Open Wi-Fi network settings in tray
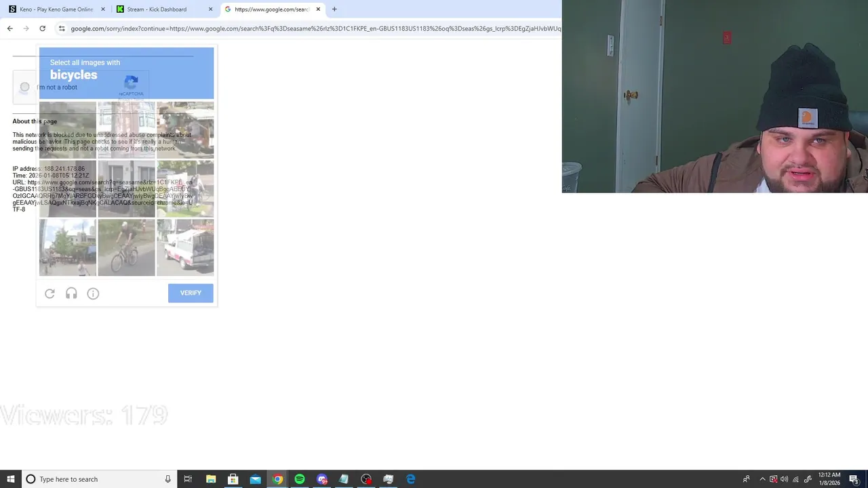Viewport: 868px width, 488px height. pos(796,479)
